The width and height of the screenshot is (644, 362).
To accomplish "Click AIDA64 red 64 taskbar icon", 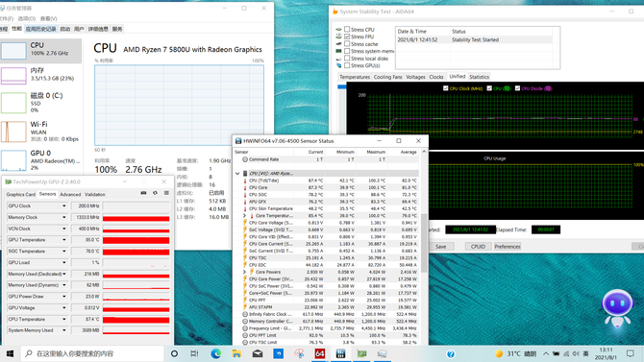I will (319, 353).
